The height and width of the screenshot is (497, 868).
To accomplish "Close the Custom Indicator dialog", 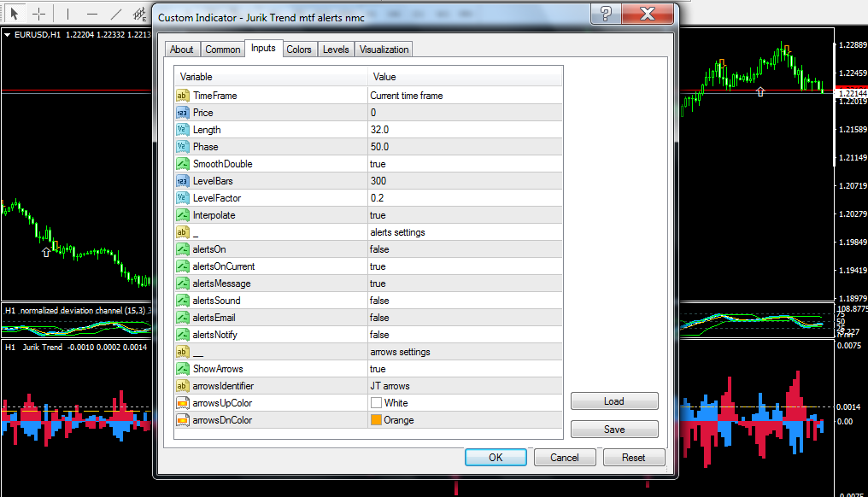I will pos(647,14).
